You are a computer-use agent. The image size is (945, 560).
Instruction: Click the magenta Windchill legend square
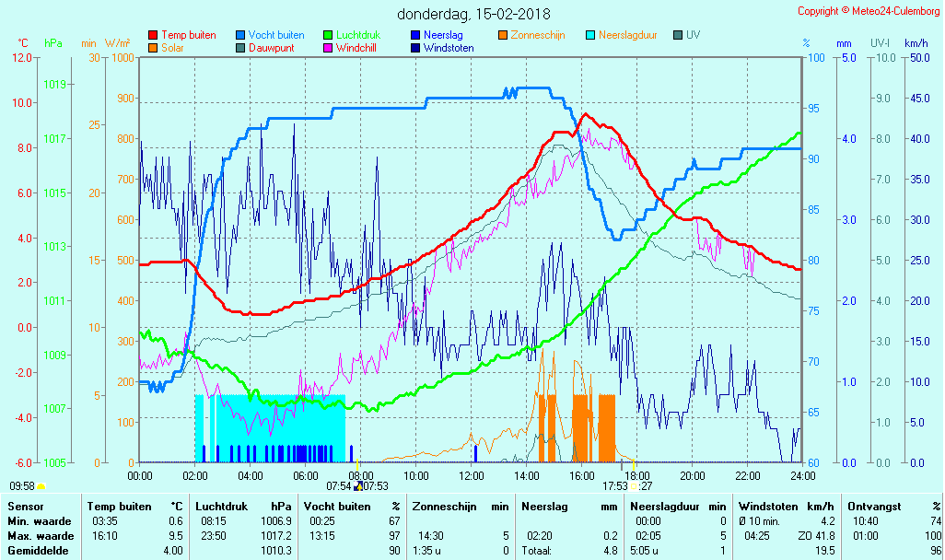click(328, 48)
